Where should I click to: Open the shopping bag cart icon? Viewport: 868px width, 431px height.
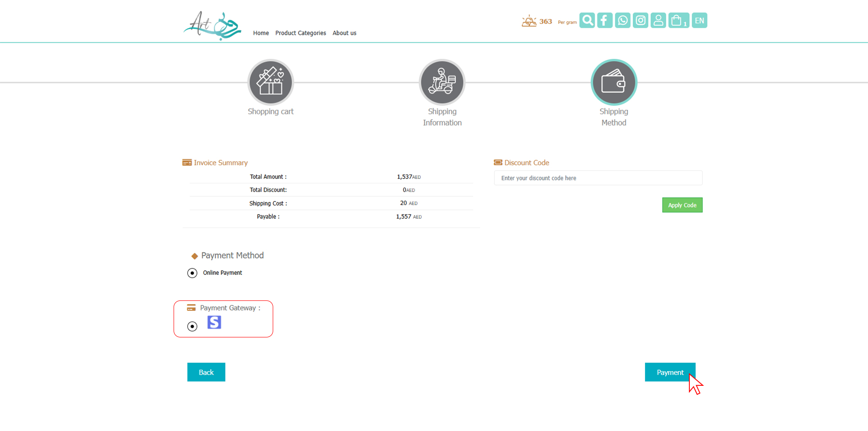click(x=678, y=21)
